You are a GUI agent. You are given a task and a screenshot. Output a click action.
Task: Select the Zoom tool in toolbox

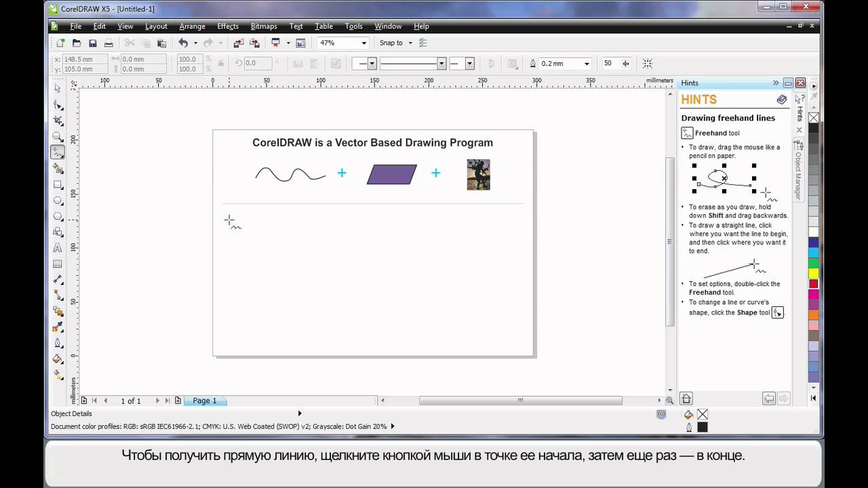click(x=58, y=136)
